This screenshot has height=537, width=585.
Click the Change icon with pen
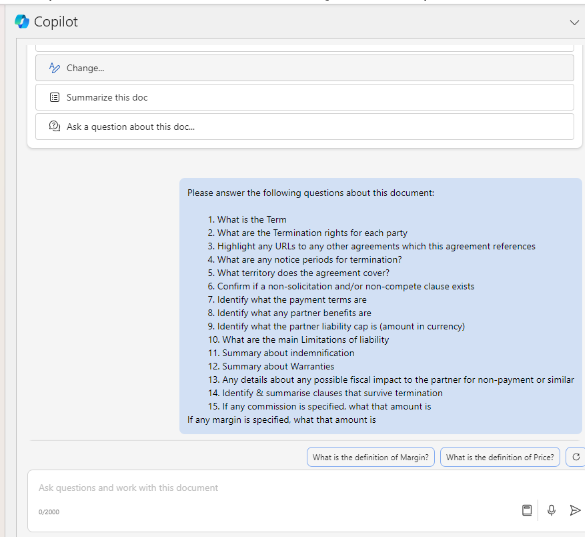coord(54,68)
